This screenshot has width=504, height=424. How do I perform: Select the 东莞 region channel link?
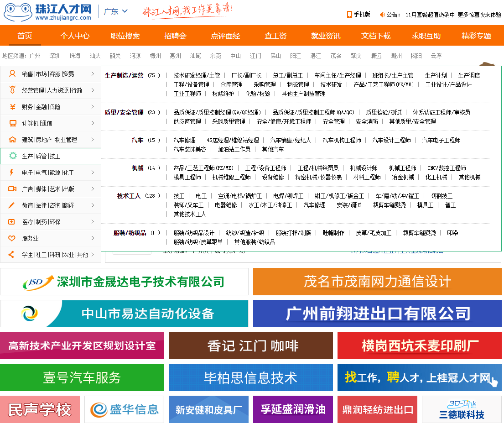click(x=215, y=56)
